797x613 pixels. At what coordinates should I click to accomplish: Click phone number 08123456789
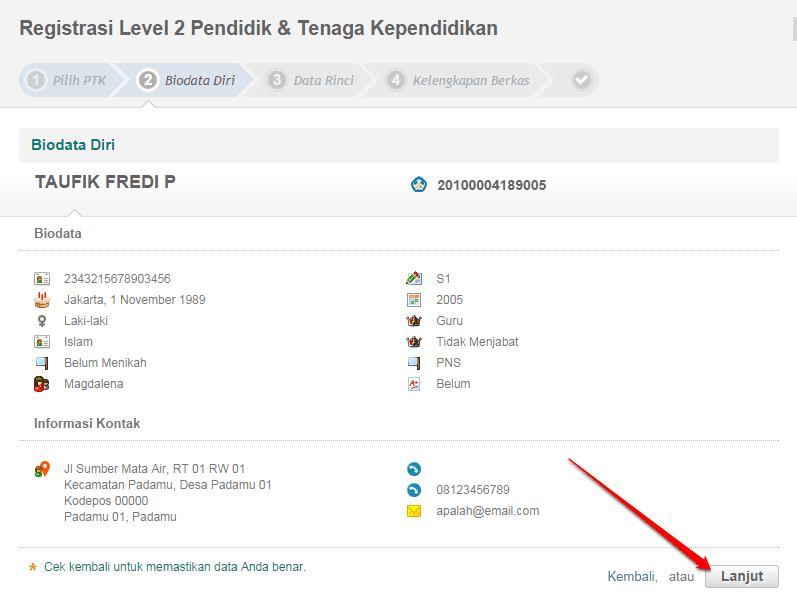473,490
